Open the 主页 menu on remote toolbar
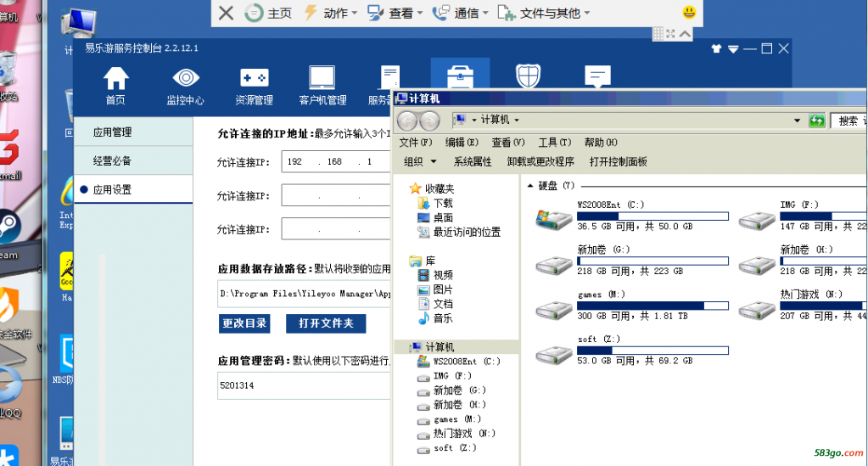The height and width of the screenshot is (466, 868). tap(268, 13)
